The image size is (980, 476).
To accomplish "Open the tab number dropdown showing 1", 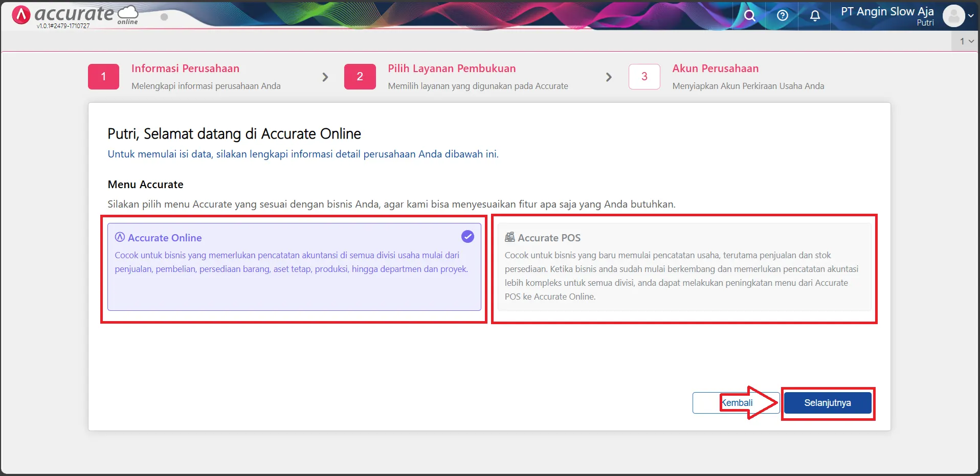I will click(966, 41).
